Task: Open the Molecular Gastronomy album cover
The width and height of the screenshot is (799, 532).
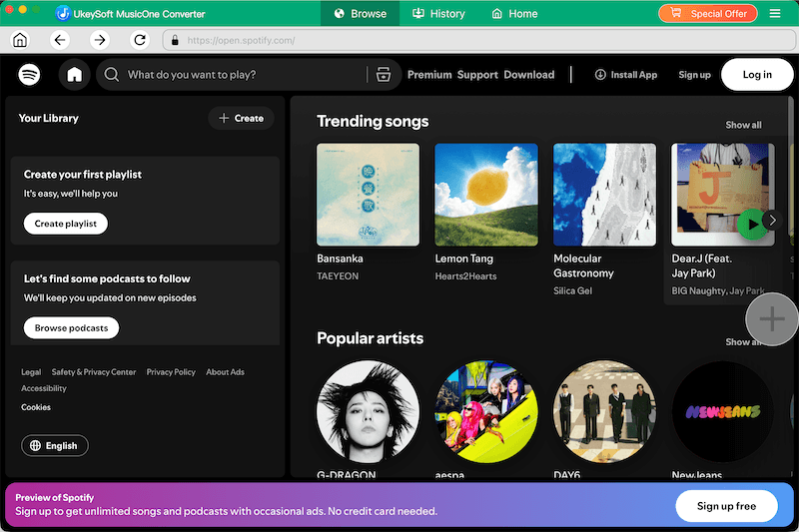Action: pyautogui.click(x=605, y=195)
